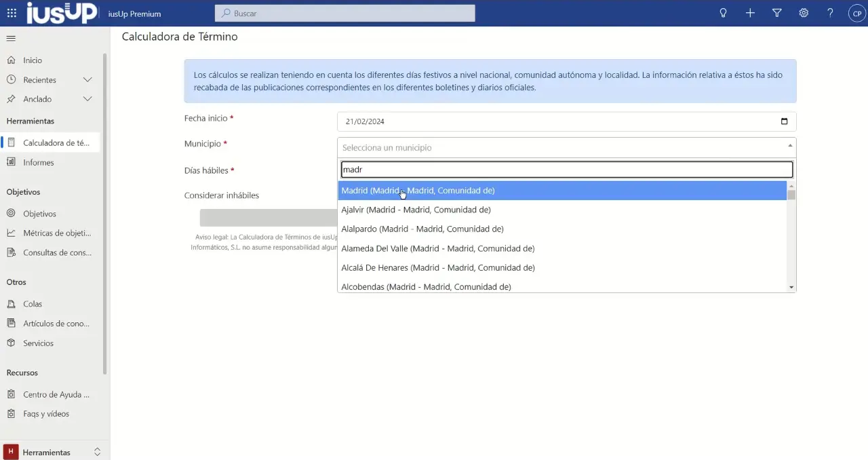
Task: Open the advanced filter funnel icon
Action: click(x=777, y=13)
